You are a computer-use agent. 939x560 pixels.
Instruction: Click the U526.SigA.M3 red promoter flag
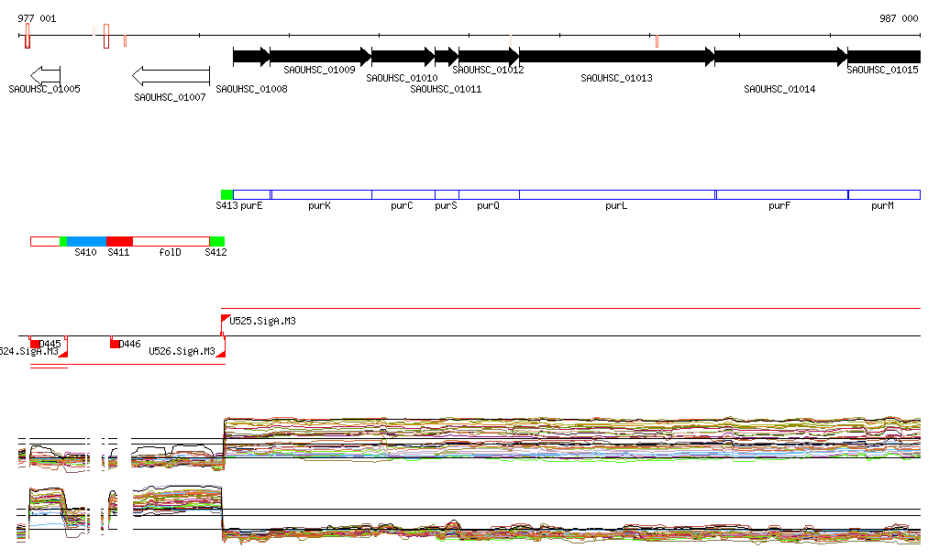[x=220, y=353]
